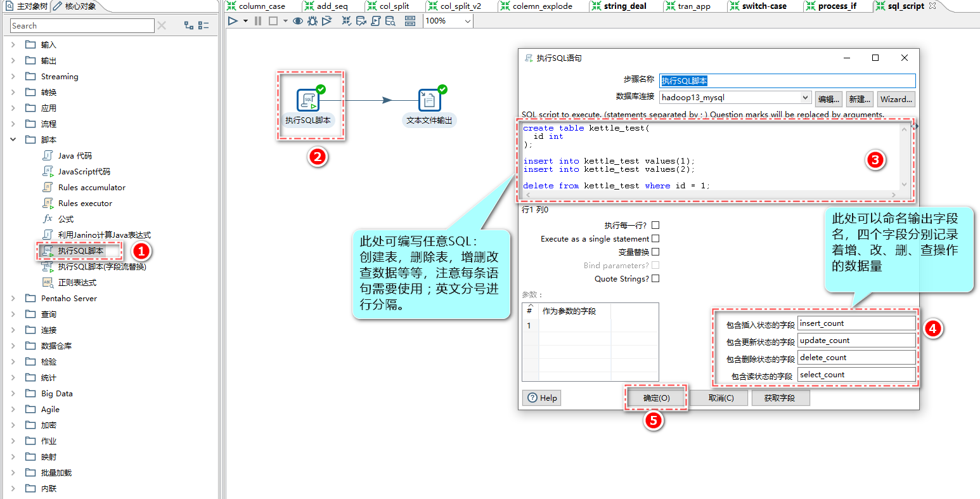Screen dimensions: 980x499
Task: Toggle Execute as a single statement
Action: [655, 238]
